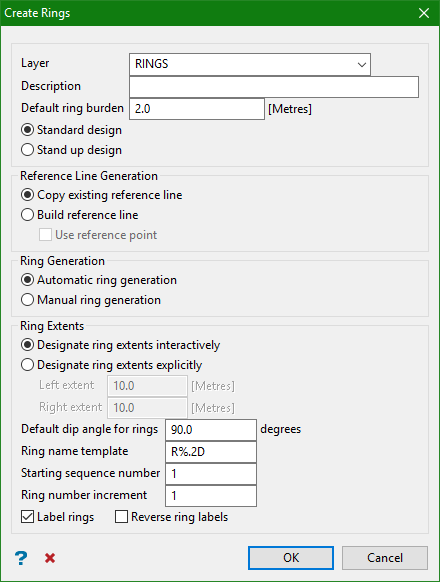
Task: Toggle the Label rings checkbox
Action: 58,517
